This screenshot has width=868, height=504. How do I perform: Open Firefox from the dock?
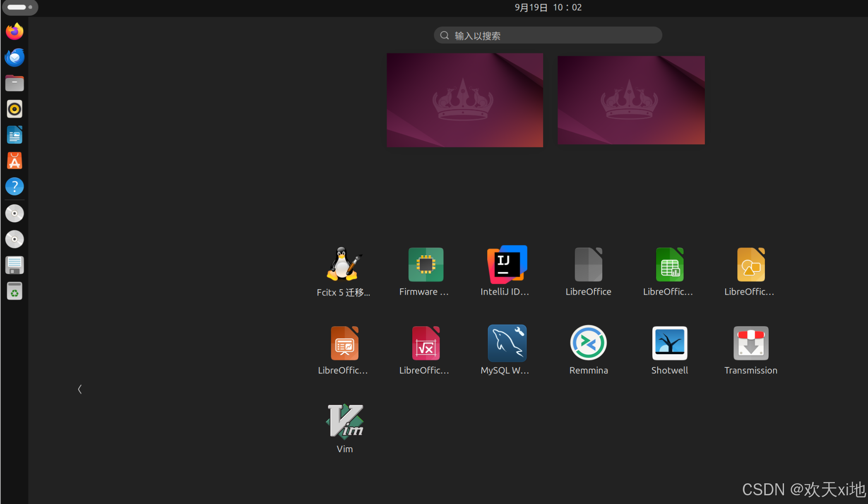click(14, 31)
